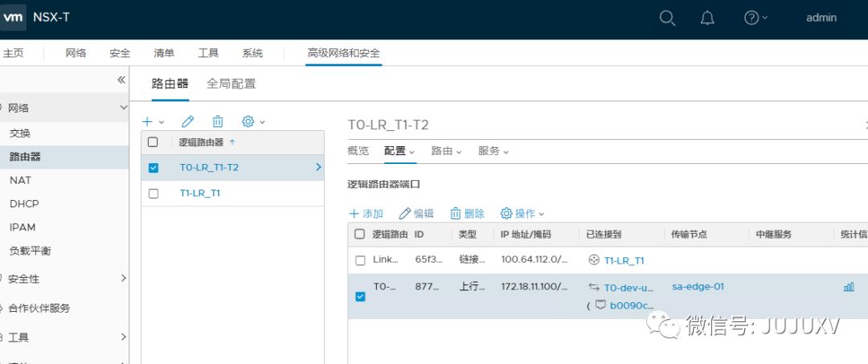Switch to the 路由器 tab
This screenshot has width=868, height=364.
(170, 84)
